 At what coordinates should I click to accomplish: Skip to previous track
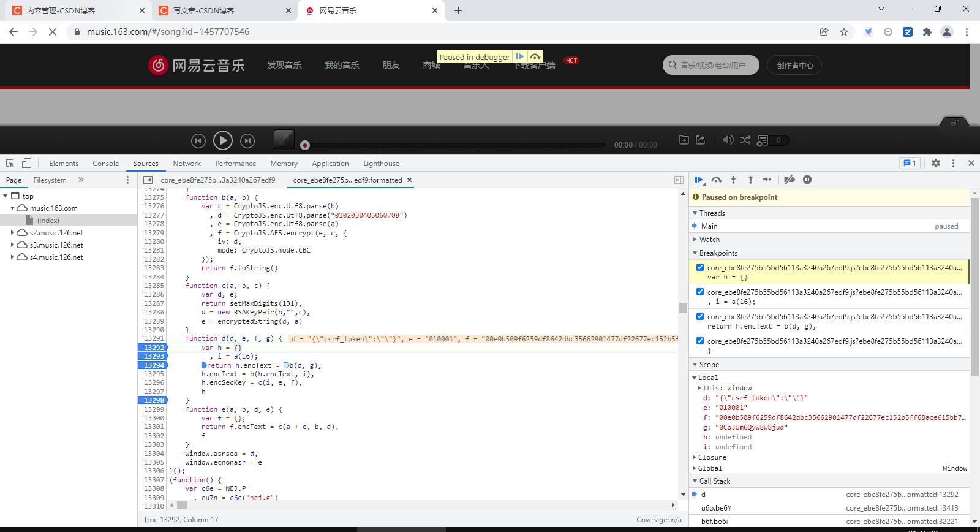point(198,141)
